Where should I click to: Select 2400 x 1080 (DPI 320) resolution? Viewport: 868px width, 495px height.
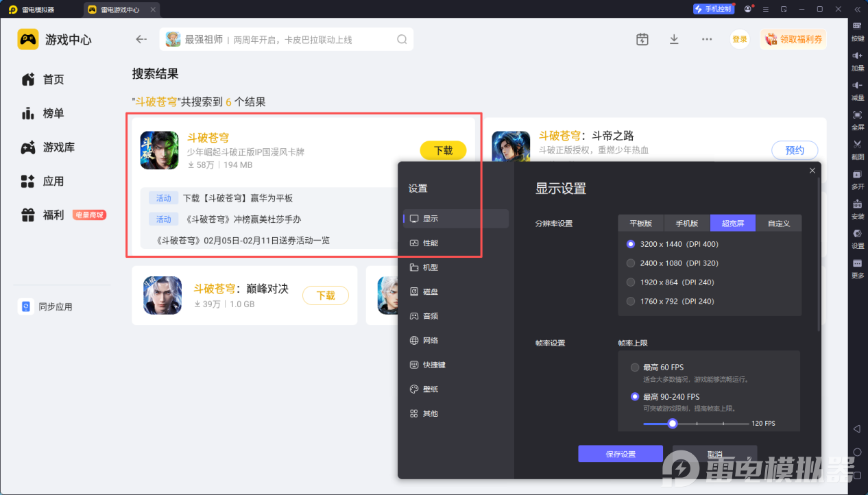pos(631,263)
